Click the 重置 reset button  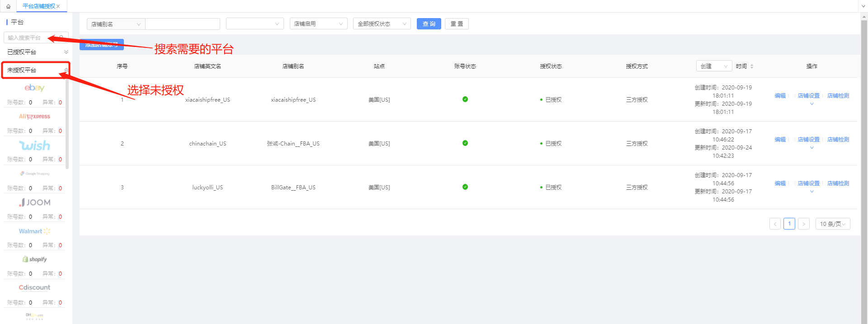click(x=457, y=24)
